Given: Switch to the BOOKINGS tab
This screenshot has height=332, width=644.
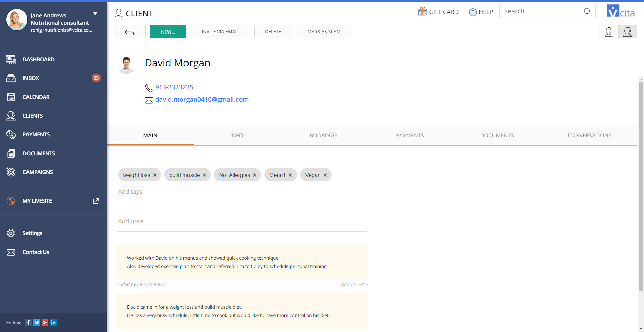Looking at the screenshot, I should tap(323, 135).
